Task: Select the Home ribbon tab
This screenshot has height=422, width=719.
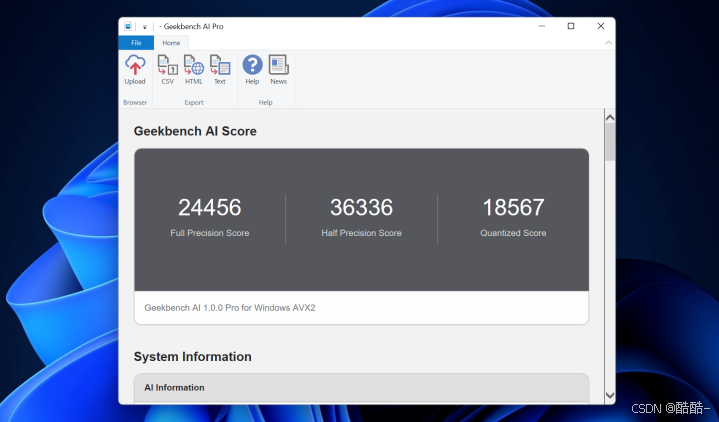Action: (x=171, y=43)
